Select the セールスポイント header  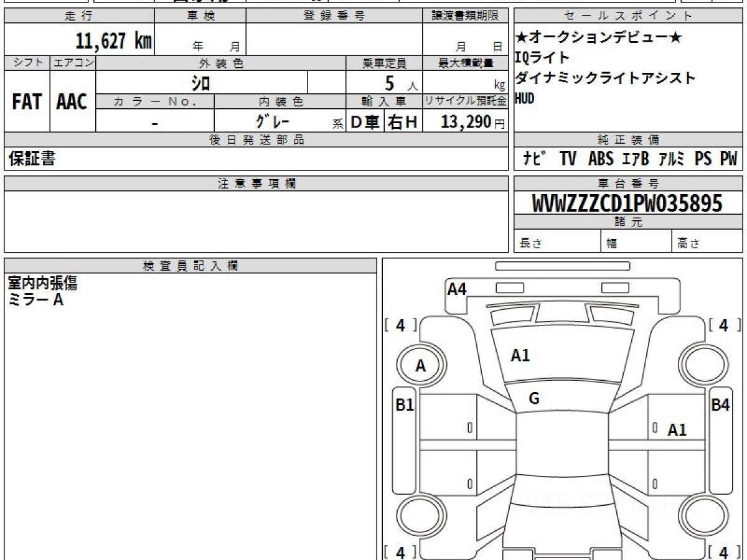pyautogui.click(x=628, y=16)
